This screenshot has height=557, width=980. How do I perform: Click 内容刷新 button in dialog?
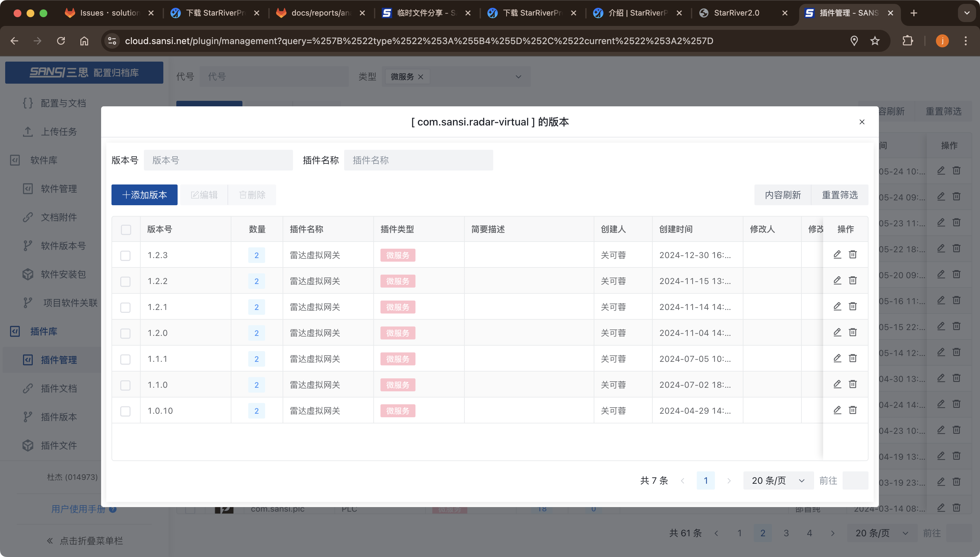tap(783, 195)
